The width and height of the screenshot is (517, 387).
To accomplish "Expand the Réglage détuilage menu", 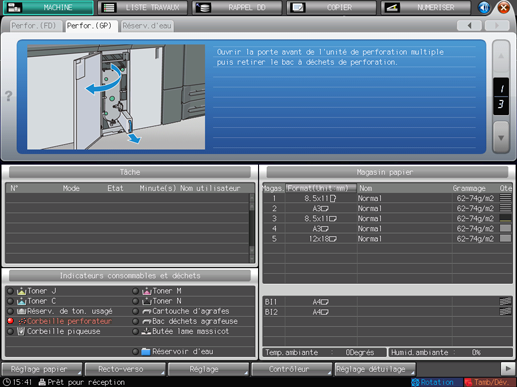I will 375,369.
